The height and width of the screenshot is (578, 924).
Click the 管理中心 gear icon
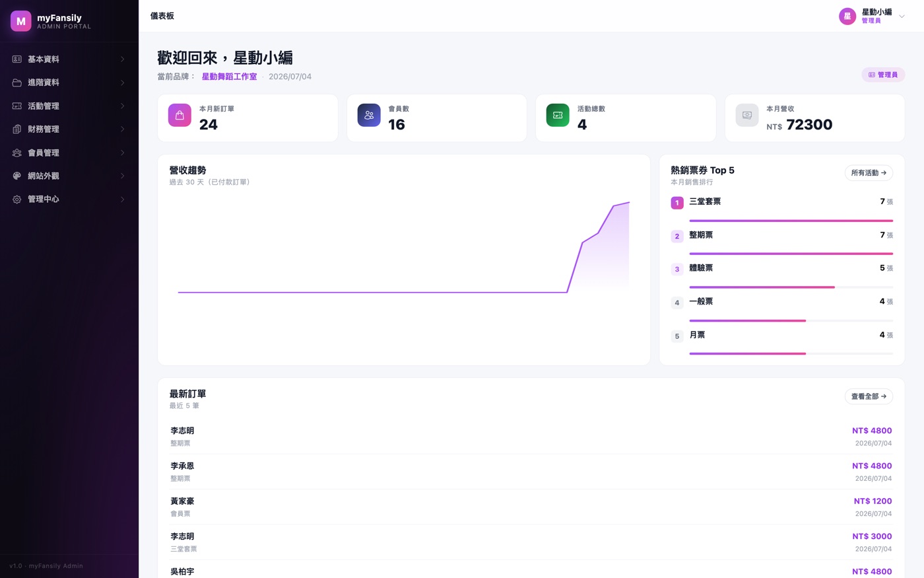click(x=17, y=199)
